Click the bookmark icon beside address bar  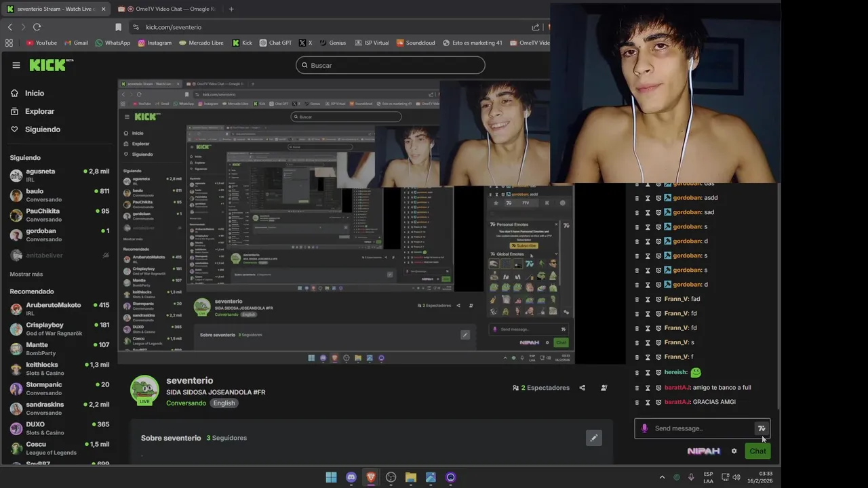click(x=118, y=27)
